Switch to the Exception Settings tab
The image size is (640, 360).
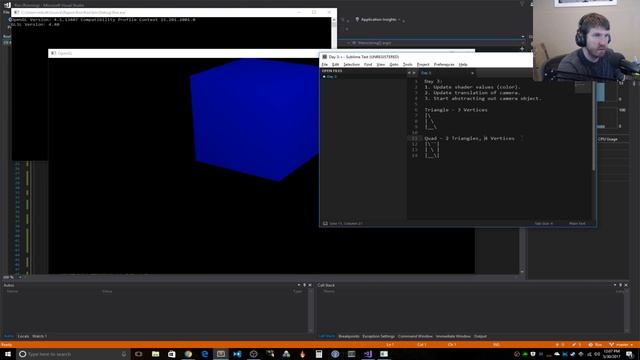(379, 336)
